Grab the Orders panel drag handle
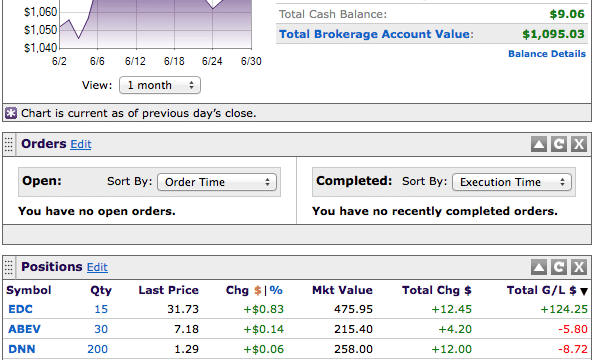Screen dimensions: 597x360 (x=9, y=144)
